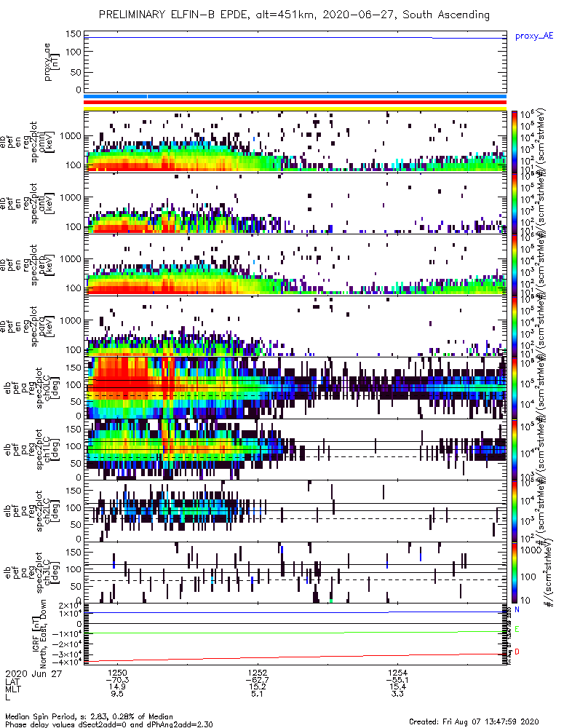The height and width of the screenshot is (728, 564).
Task: Click the '1254' time tick label
Action: click(398, 673)
